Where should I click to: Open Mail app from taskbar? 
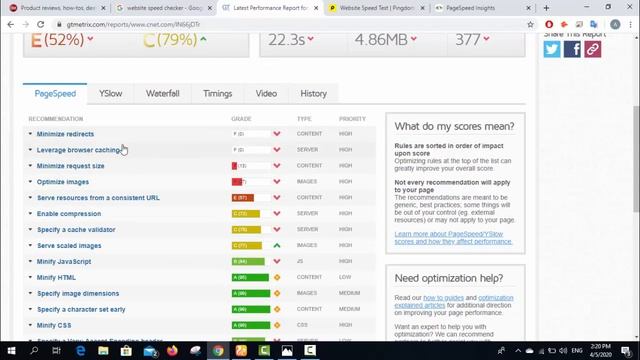(x=150, y=351)
